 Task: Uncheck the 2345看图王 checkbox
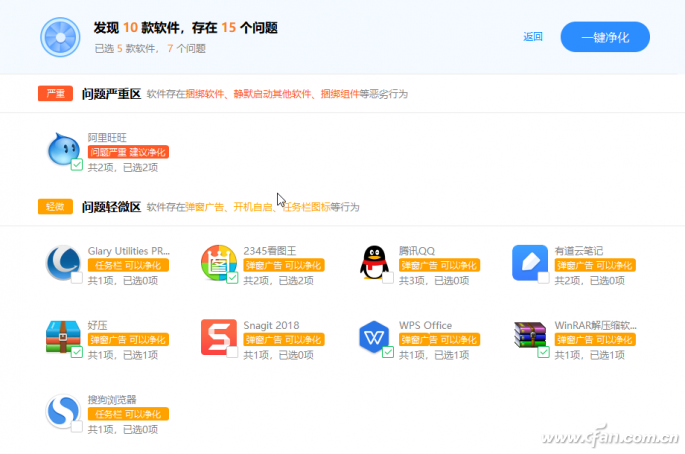click(232, 278)
